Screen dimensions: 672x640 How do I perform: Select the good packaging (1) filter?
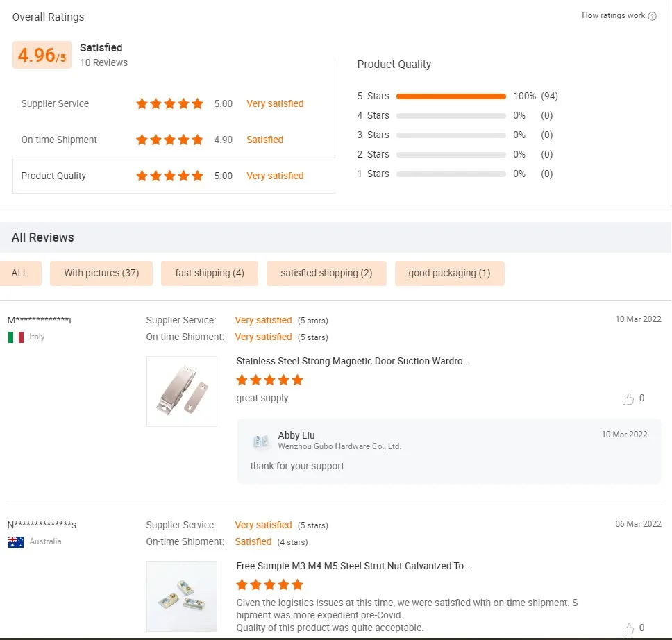tap(449, 273)
